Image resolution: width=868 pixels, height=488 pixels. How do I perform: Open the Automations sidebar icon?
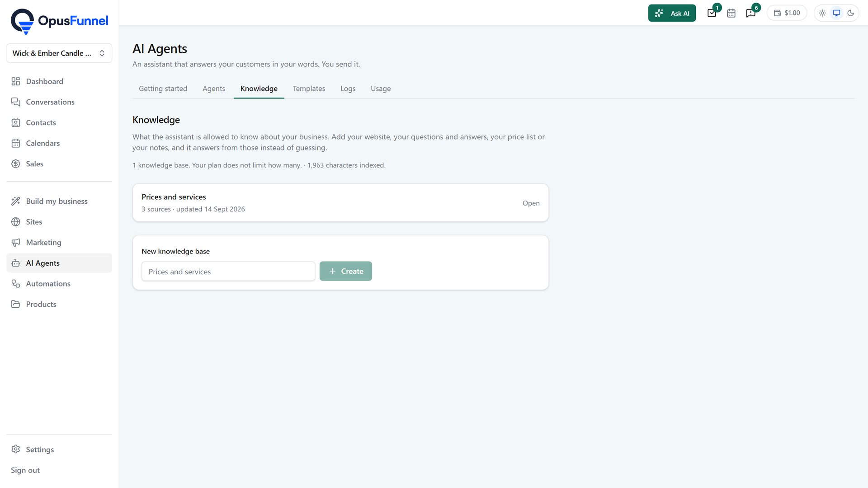coord(16,284)
